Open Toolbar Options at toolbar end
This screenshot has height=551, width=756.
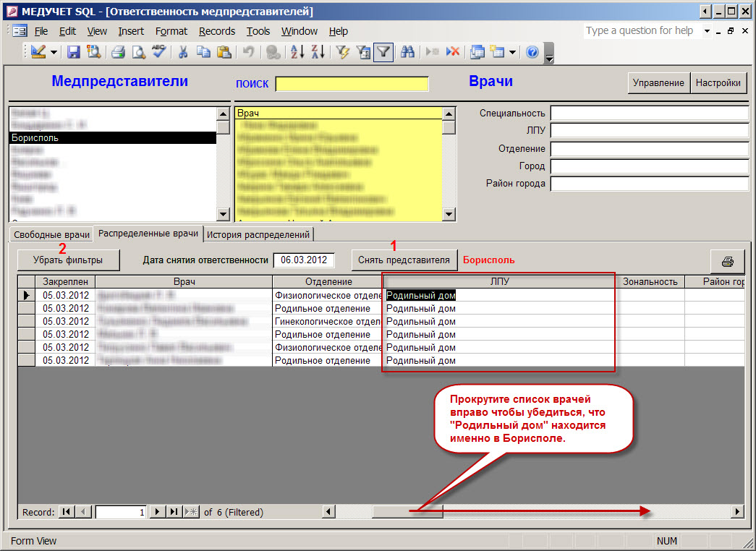[549, 53]
